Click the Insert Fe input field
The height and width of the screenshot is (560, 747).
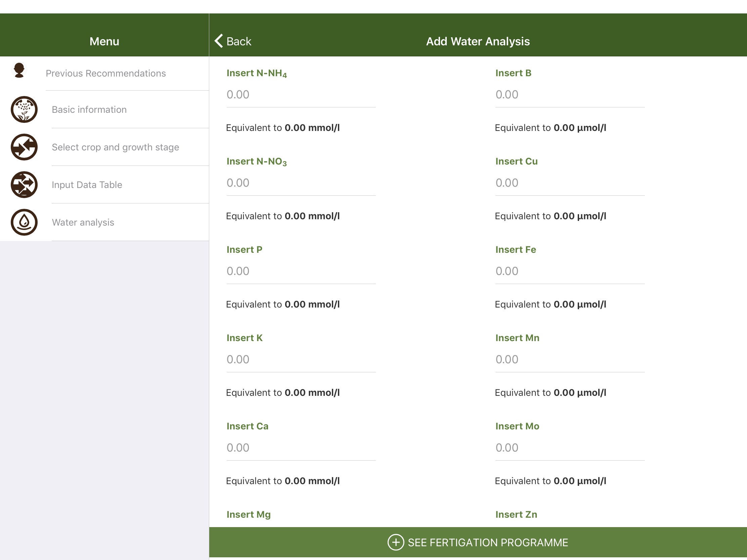click(569, 271)
